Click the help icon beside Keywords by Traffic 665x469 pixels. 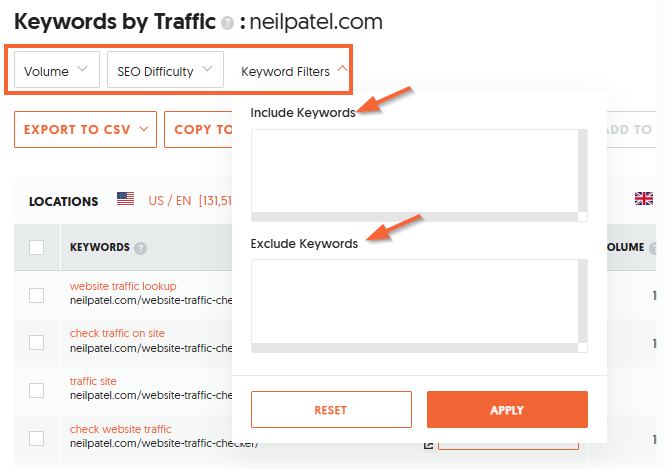coord(228,22)
